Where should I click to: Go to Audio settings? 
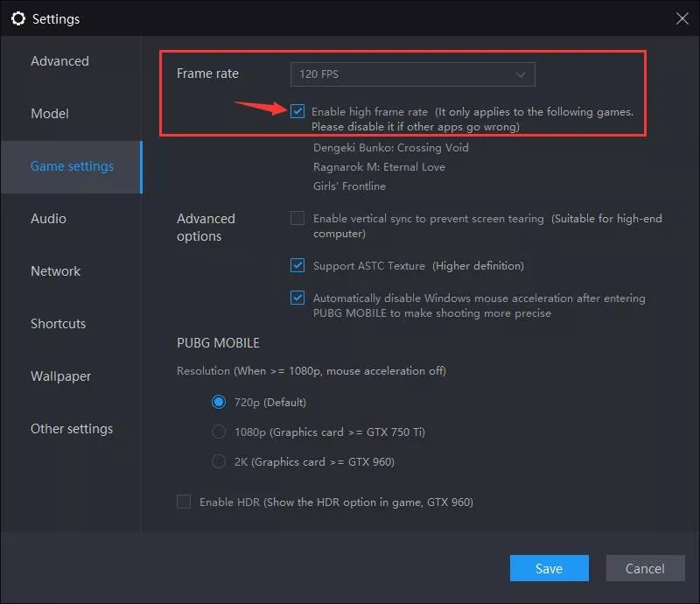tap(48, 219)
